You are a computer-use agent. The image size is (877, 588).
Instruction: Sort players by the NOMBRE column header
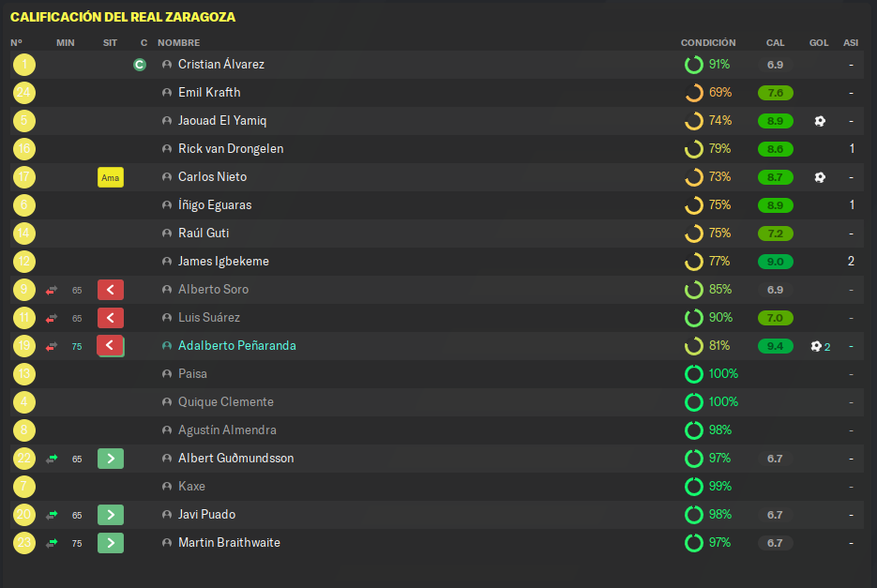pyautogui.click(x=178, y=42)
